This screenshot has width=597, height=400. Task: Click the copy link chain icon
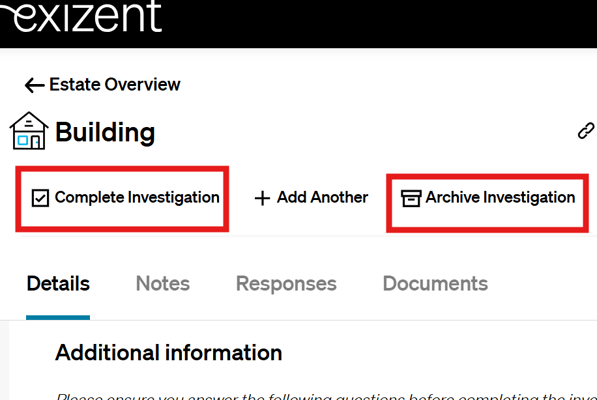(x=586, y=131)
